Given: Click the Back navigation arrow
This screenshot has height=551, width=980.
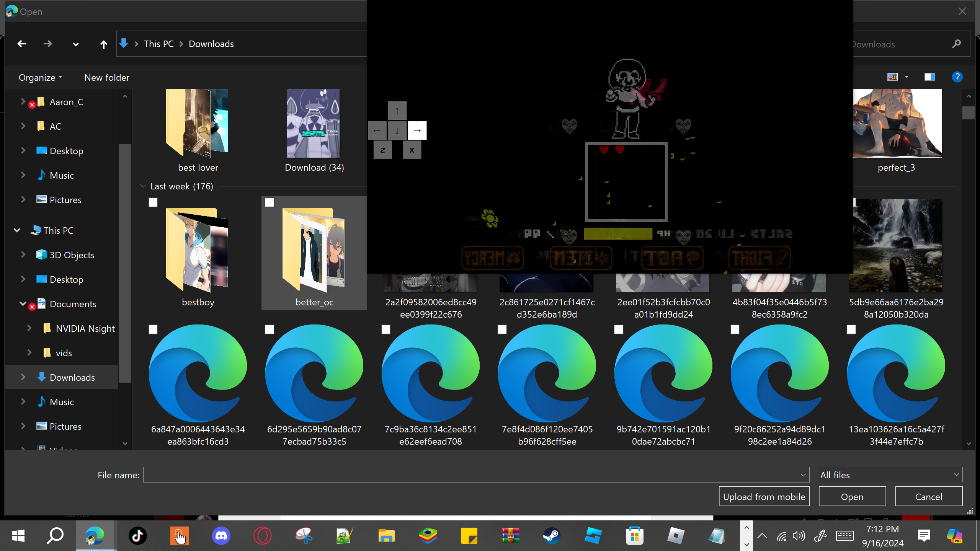Looking at the screenshot, I should (22, 44).
